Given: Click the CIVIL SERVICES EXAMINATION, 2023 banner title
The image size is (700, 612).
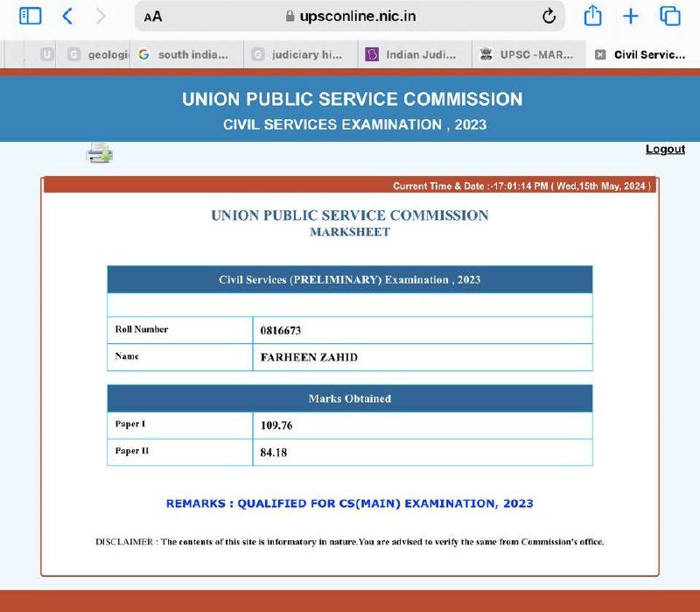Looking at the screenshot, I should pos(355,124).
